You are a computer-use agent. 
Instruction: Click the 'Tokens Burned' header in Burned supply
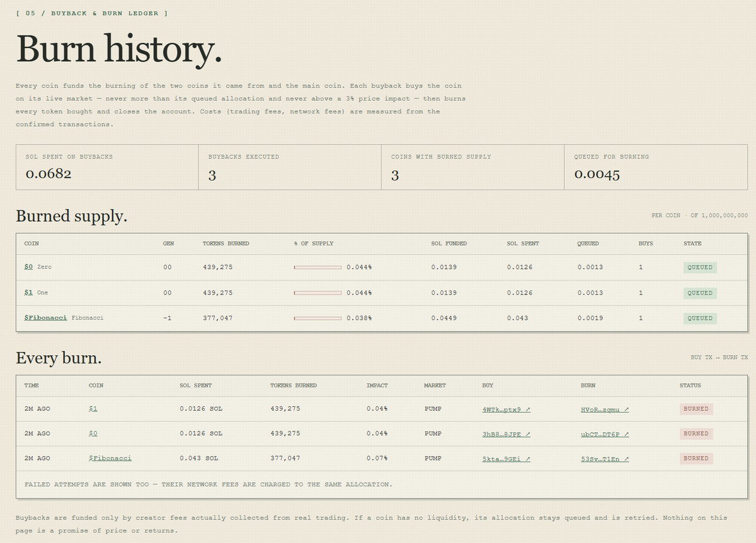(x=226, y=244)
